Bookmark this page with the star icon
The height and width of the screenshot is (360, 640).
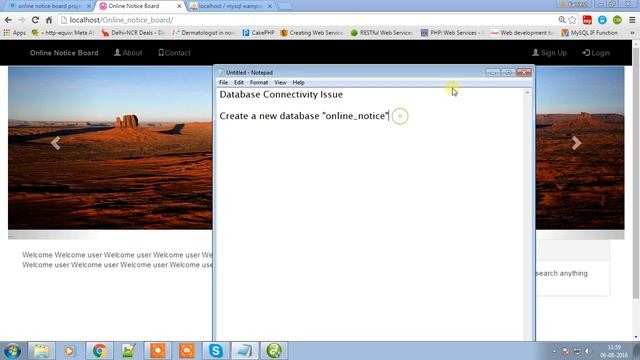[x=572, y=20]
